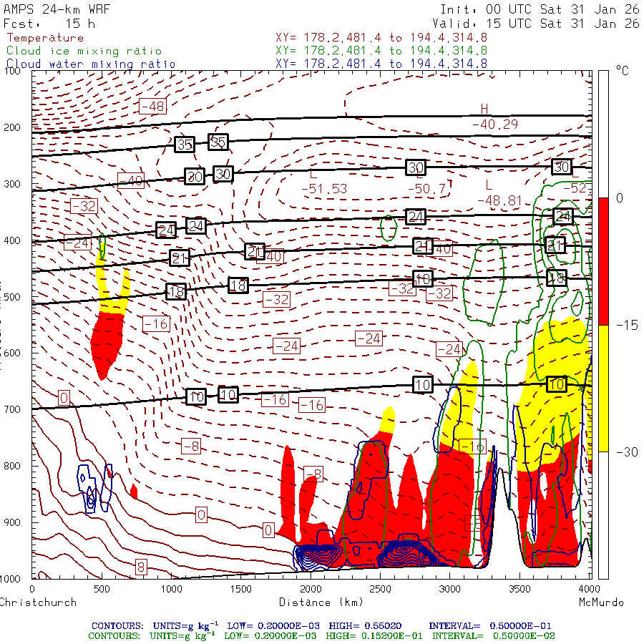Click the green Cloud ice mixing ratio title
644x644 pixels.
tap(84, 51)
